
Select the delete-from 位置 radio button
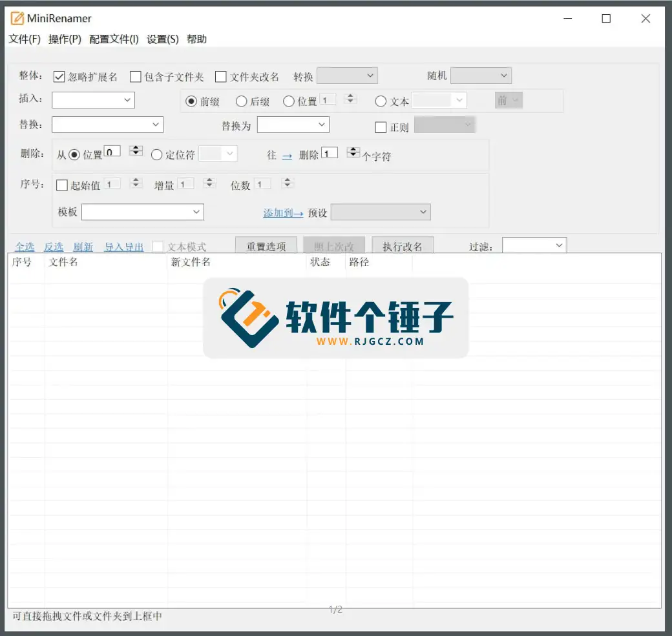click(x=74, y=154)
